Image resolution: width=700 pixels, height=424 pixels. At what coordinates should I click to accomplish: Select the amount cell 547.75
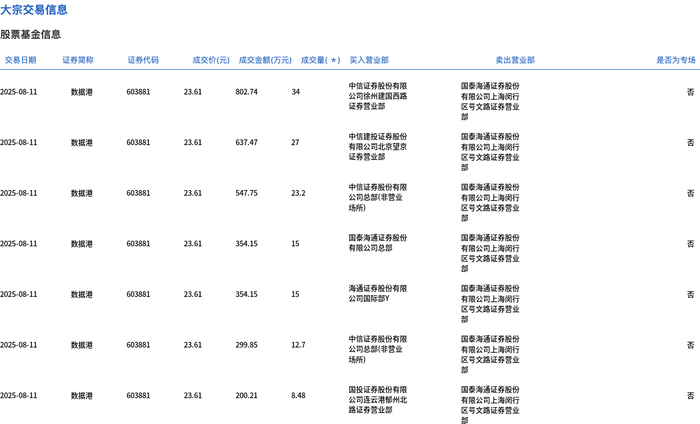tap(247, 193)
